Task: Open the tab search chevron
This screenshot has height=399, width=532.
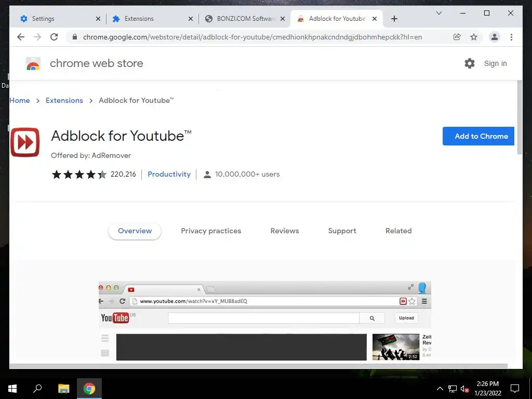Action: tap(438, 13)
